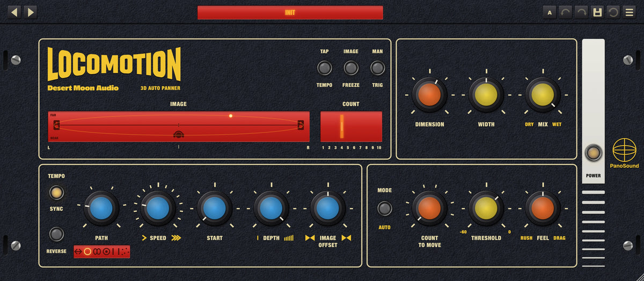Toggle the A/B compare button
The height and width of the screenshot is (281, 644).
coord(550,12)
